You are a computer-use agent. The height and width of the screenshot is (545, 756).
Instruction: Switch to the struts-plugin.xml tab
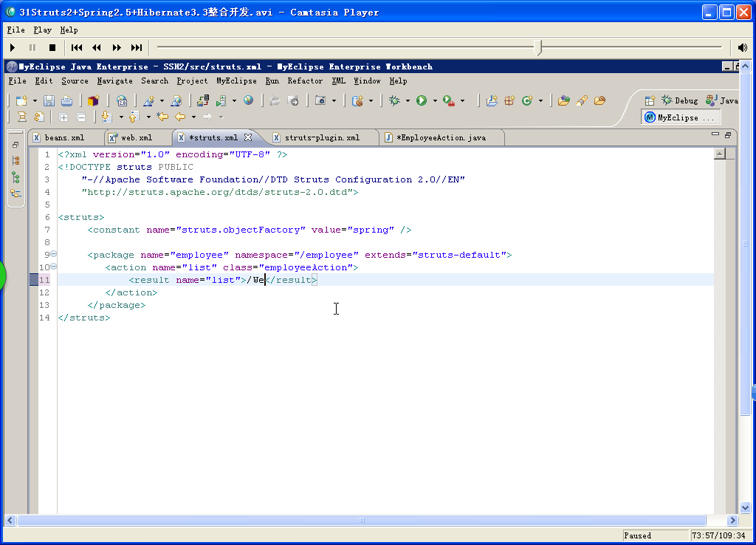coord(322,137)
